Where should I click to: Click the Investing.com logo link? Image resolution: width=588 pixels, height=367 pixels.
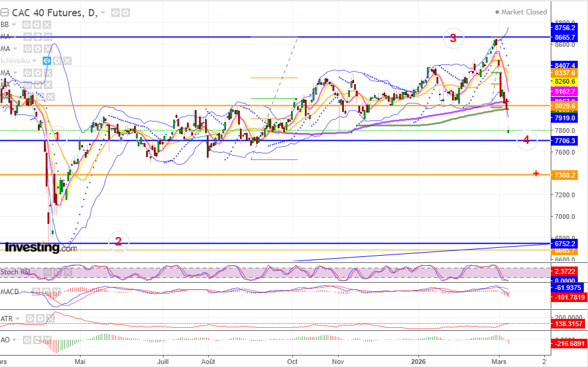pyautogui.click(x=41, y=247)
